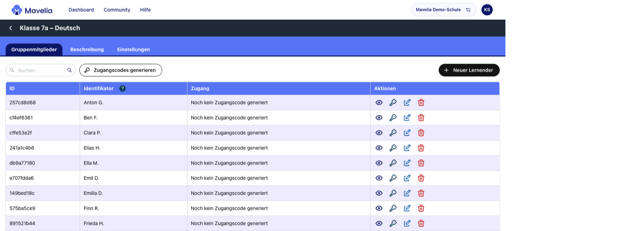The width and height of the screenshot is (644, 231).
Task: Open the KS user avatar
Action: click(x=487, y=10)
